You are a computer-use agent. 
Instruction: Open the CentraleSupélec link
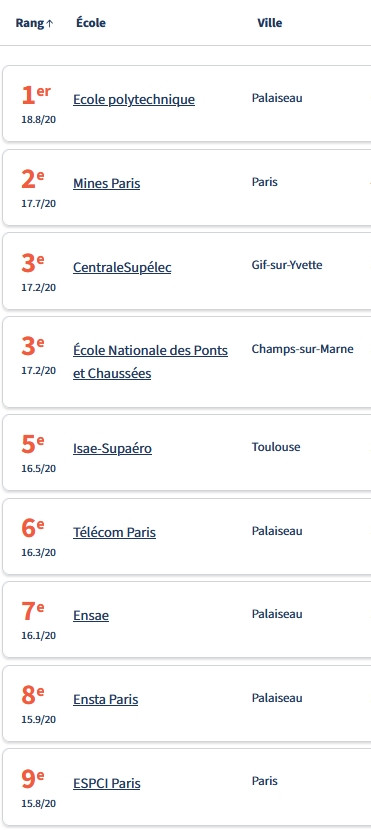[122, 267]
